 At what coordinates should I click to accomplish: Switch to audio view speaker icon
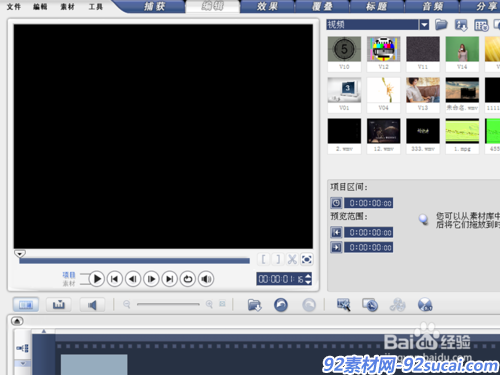[x=92, y=305]
